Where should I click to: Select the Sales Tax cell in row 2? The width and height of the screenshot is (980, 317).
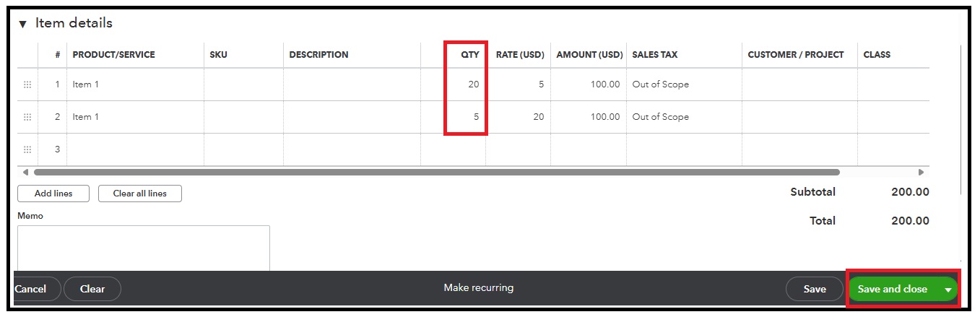(x=683, y=117)
